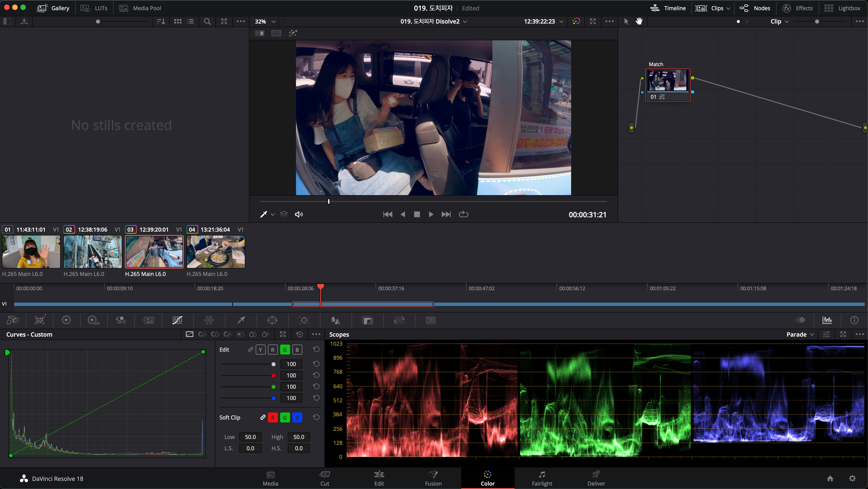Open the Blur palette icon
The width and height of the screenshot is (868, 489).
click(335, 320)
